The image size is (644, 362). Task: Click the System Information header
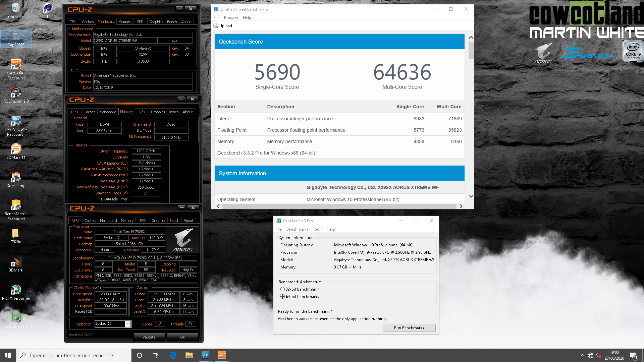click(x=339, y=173)
